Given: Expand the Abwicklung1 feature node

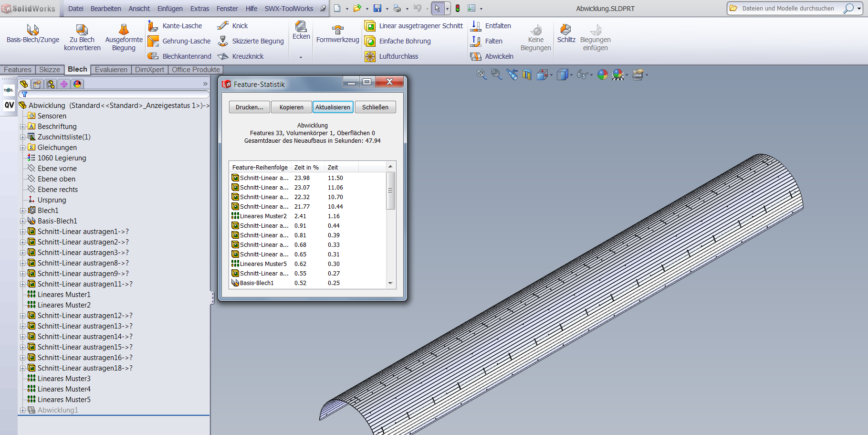Looking at the screenshot, I should pos(22,410).
